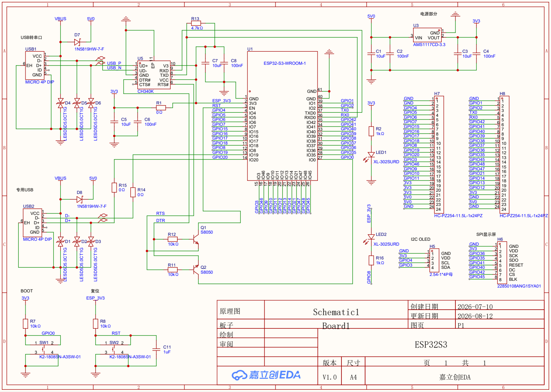The height and width of the screenshot is (392, 551).
Task: Select the D1 TVS diode symbol
Action: pyautogui.click(x=60, y=242)
